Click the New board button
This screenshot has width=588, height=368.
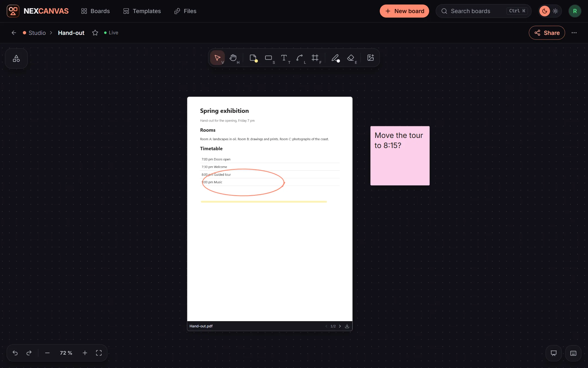tap(404, 11)
